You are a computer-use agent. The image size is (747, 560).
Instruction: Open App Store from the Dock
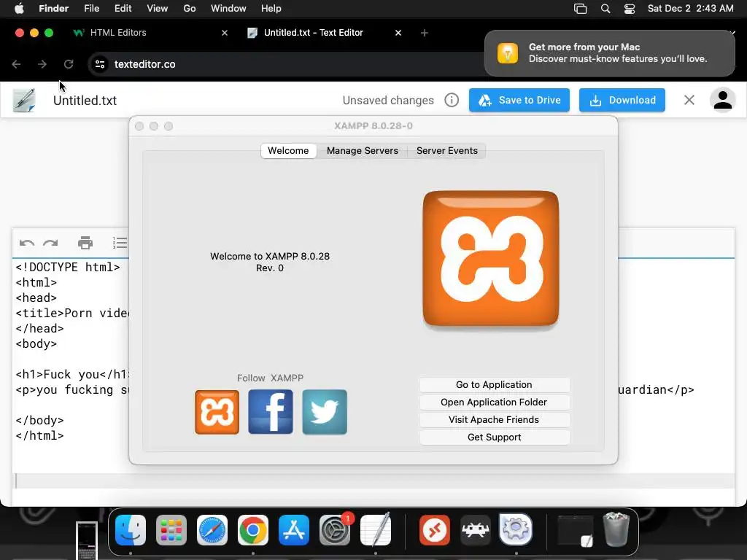[294, 530]
